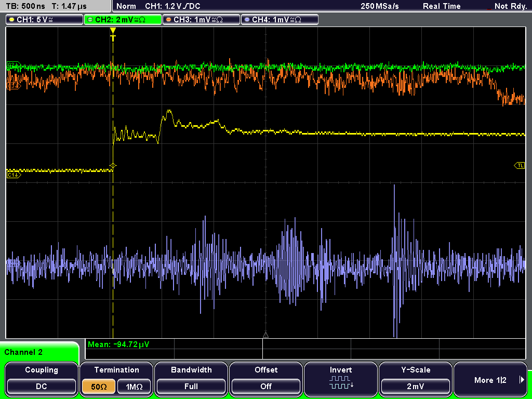Open the Y-Scale 2 mV setting

point(415,387)
